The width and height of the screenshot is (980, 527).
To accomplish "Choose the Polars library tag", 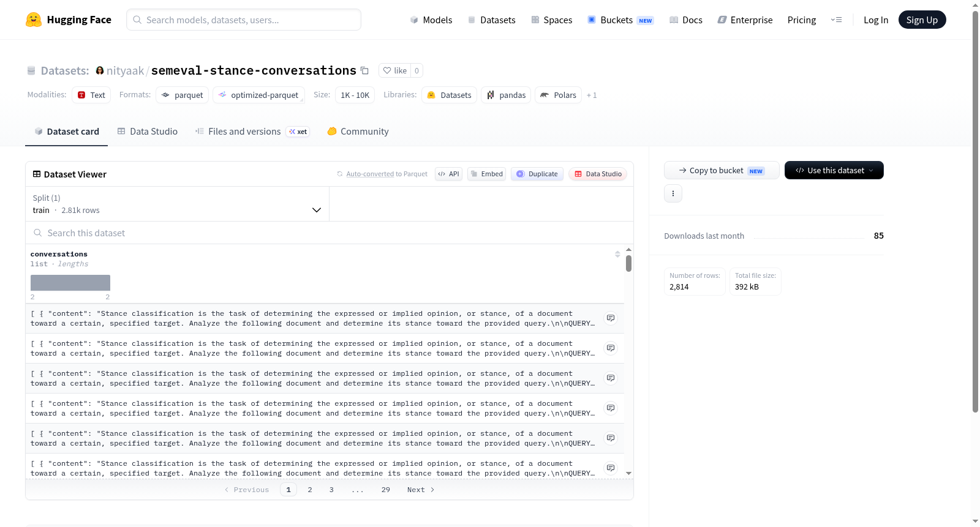I will click(x=559, y=95).
